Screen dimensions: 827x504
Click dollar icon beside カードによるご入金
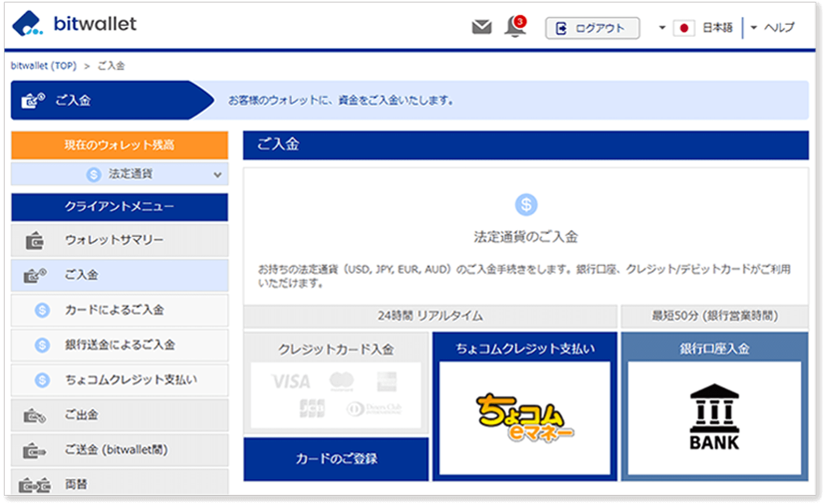pyautogui.click(x=42, y=310)
